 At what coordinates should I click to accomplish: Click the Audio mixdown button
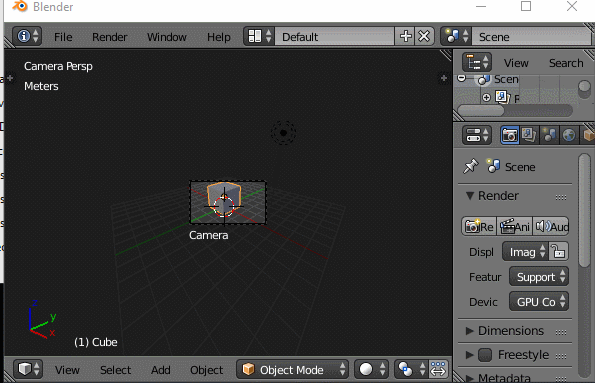(551, 227)
